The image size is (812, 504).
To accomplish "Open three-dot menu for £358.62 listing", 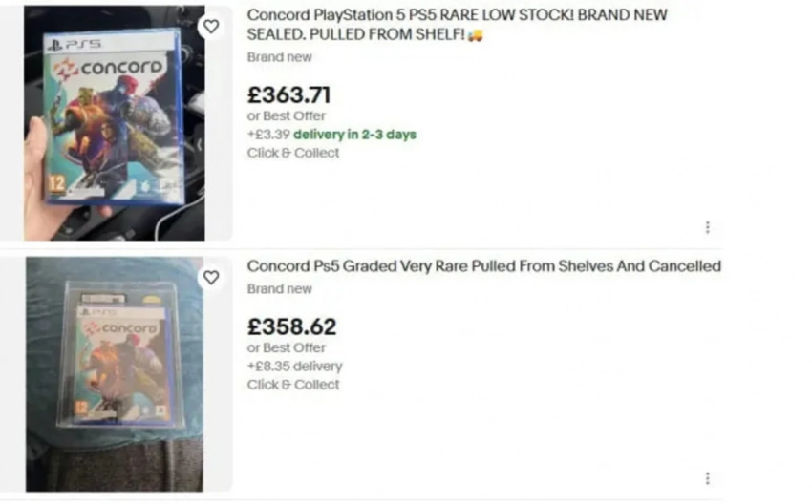I will pos(707,478).
